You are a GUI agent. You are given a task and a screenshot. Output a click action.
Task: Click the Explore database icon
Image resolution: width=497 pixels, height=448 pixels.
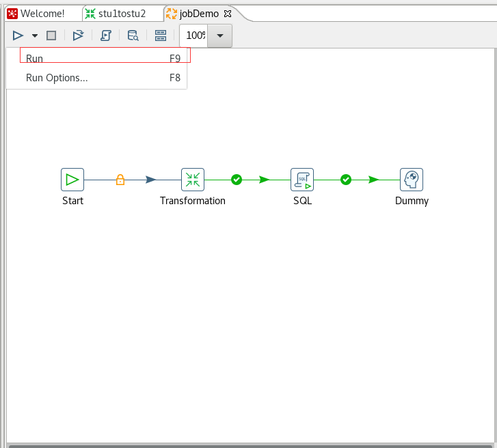133,36
